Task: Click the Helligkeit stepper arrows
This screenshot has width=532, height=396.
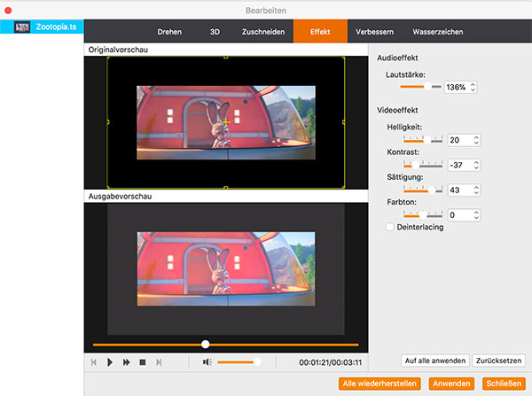Action: tap(476, 140)
